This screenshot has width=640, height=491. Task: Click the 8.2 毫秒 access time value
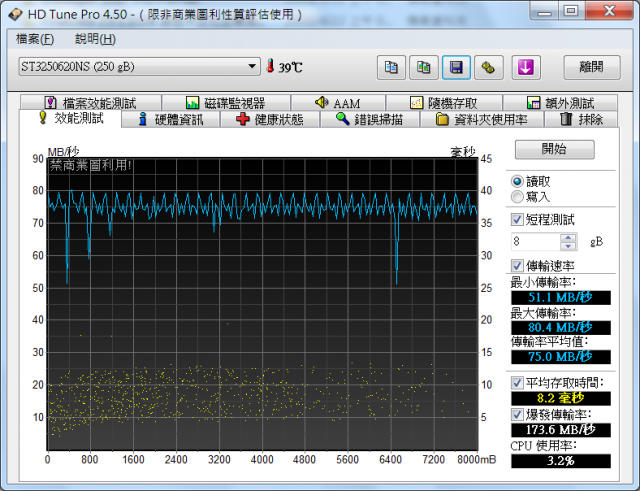point(560,398)
